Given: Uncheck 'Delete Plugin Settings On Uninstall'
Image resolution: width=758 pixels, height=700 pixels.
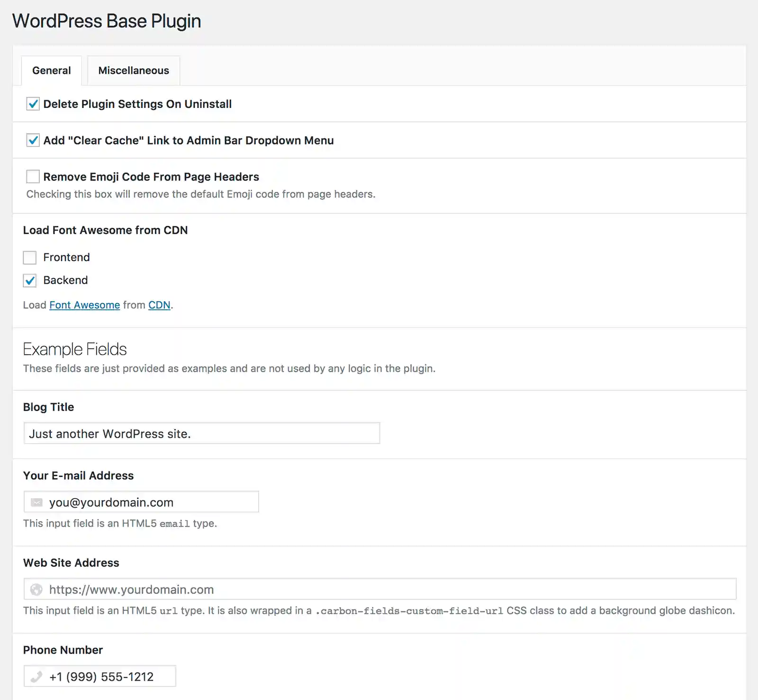Looking at the screenshot, I should coord(32,104).
